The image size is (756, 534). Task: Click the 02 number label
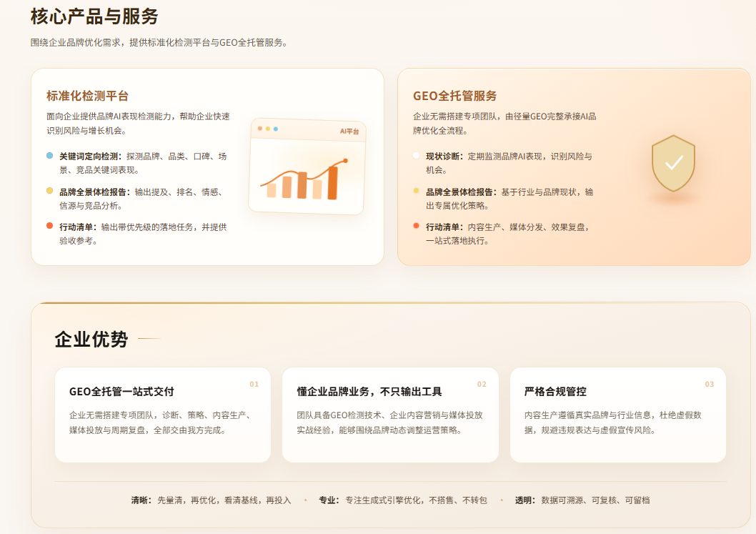(482, 384)
